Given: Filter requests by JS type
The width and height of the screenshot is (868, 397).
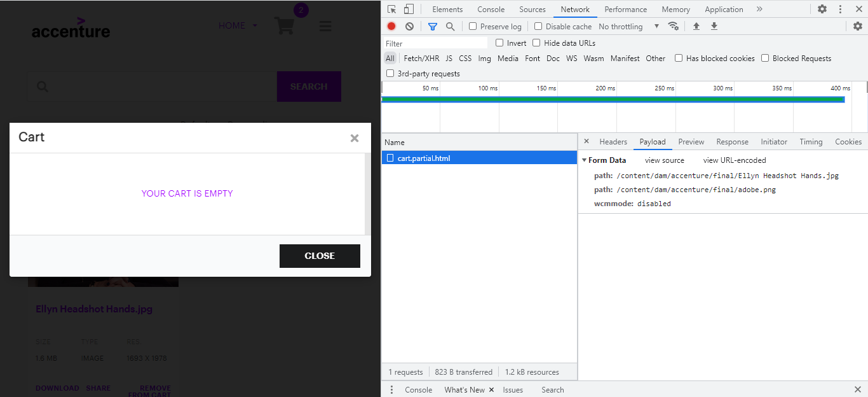Looking at the screenshot, I should point(449,58).
